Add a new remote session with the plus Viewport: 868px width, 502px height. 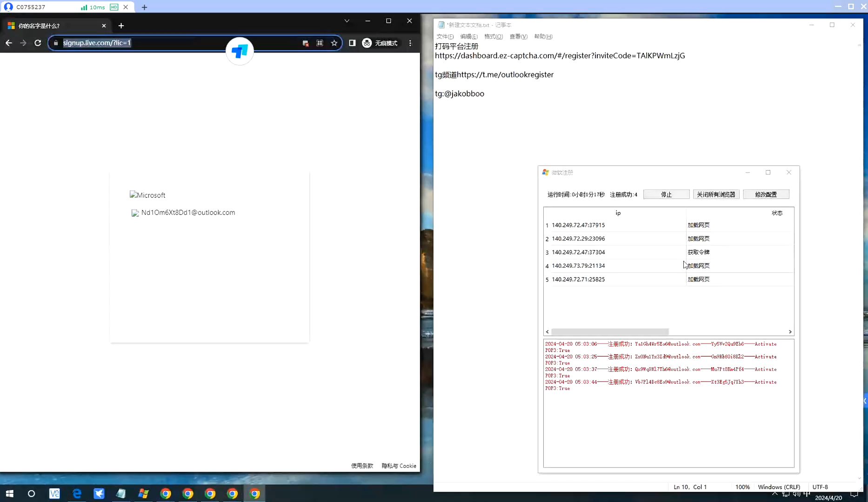(x=144, y=7)
